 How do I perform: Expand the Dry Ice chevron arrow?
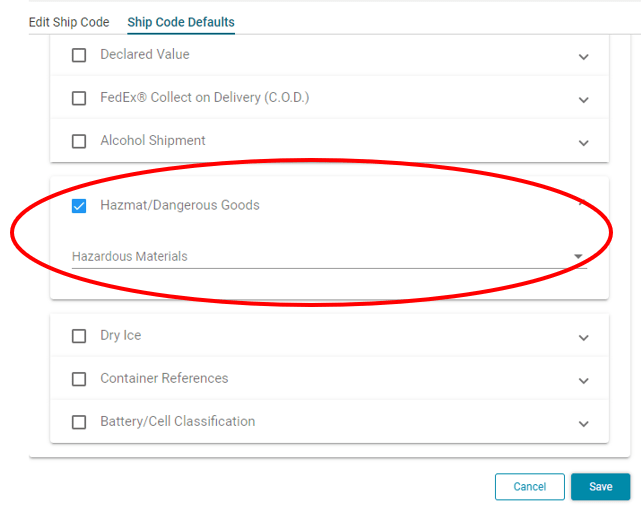584,338
